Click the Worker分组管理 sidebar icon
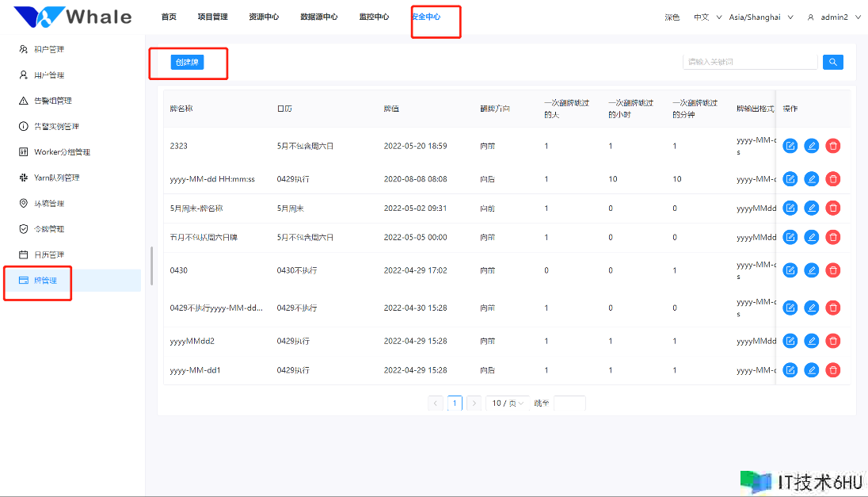868x497 pixels. tap(24, 152)
